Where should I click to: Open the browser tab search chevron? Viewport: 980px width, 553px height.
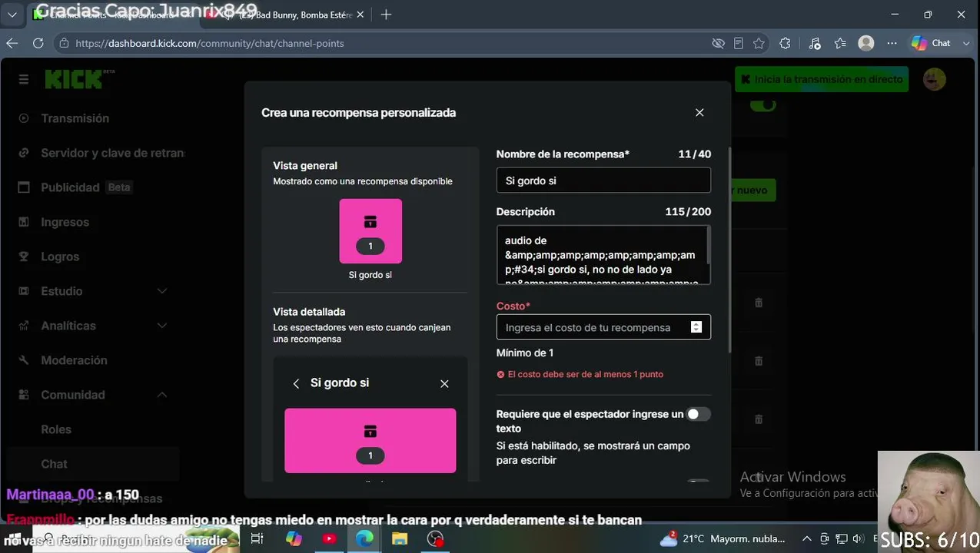click(12, 15)
